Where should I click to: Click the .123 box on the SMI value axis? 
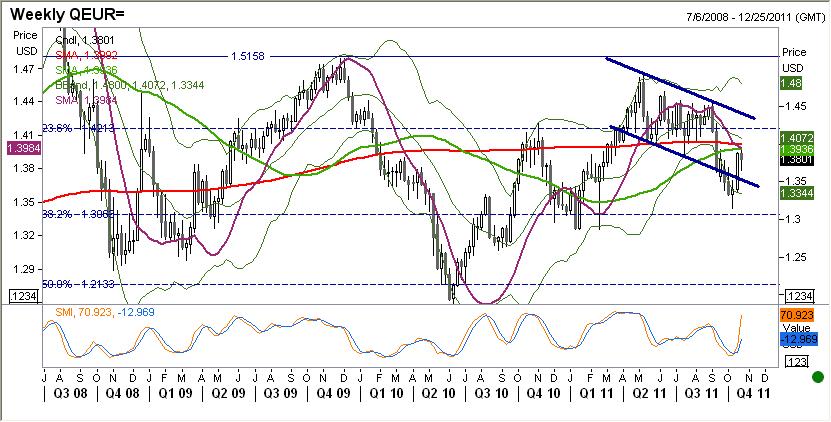pos(796,362)
